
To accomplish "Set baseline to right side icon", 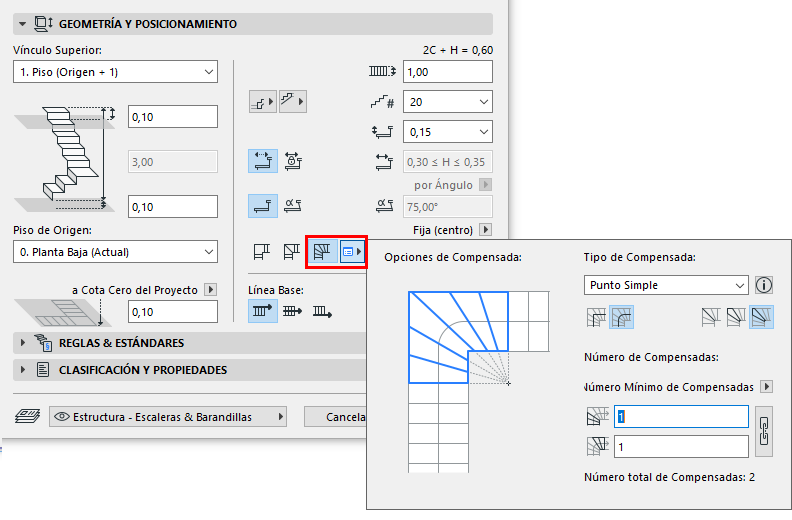I will click(x=322, y=311).
